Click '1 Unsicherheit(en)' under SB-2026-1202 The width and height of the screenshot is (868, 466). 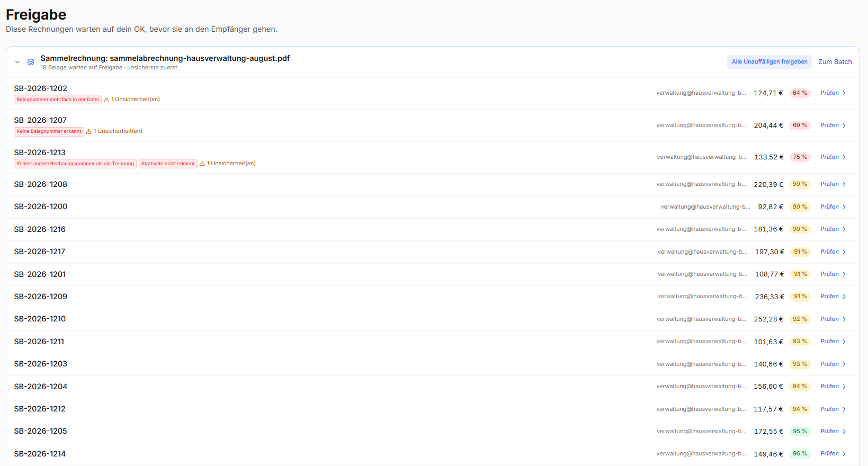[x=136, y=100]
